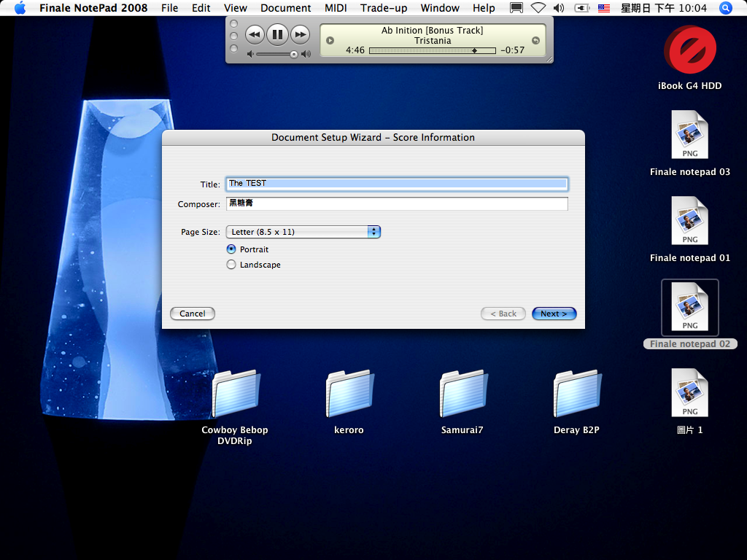Select the Finale notepad 03 PNG file

689,135
